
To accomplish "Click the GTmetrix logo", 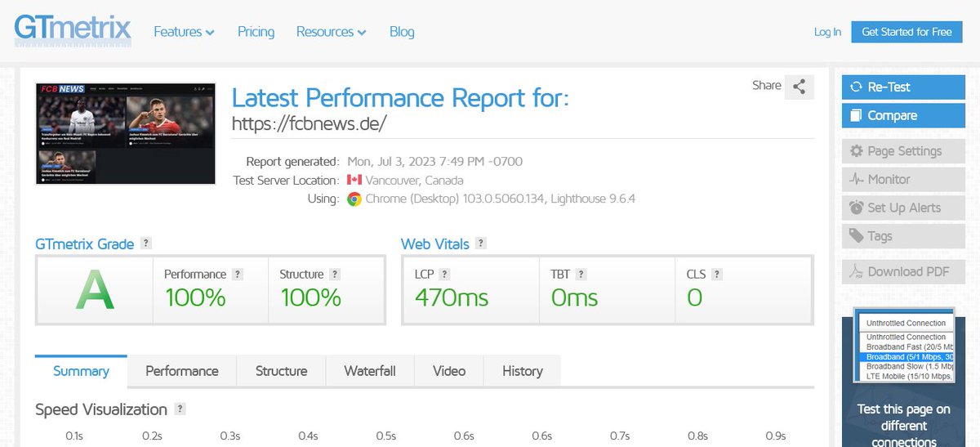I will [73, 29].
